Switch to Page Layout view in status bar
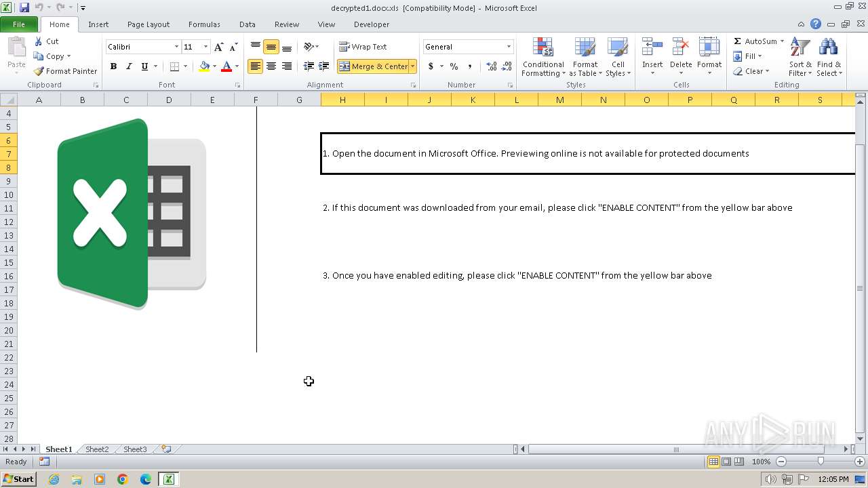 726,462
